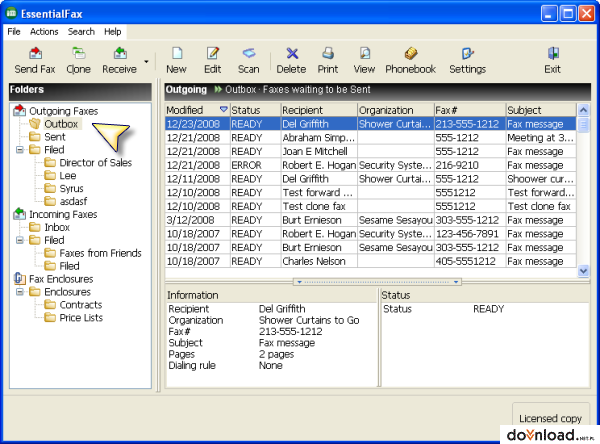Click the Exit toolbar icon
The width and height of the screenshot is (600, 444).
click(553, 60)
